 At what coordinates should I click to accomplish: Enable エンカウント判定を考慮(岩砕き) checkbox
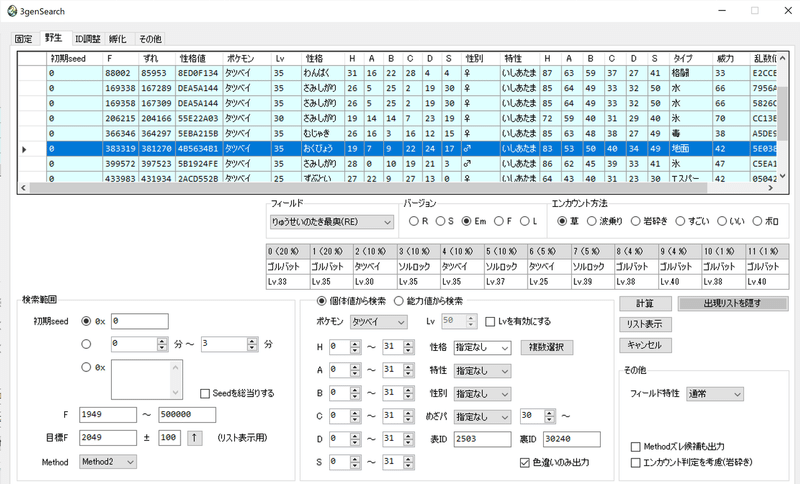point(692,462)
